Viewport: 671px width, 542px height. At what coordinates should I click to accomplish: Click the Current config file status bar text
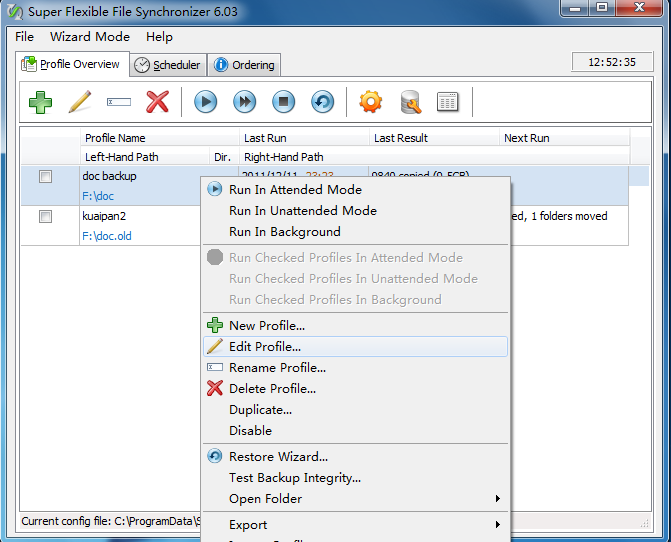click(110, 521)
